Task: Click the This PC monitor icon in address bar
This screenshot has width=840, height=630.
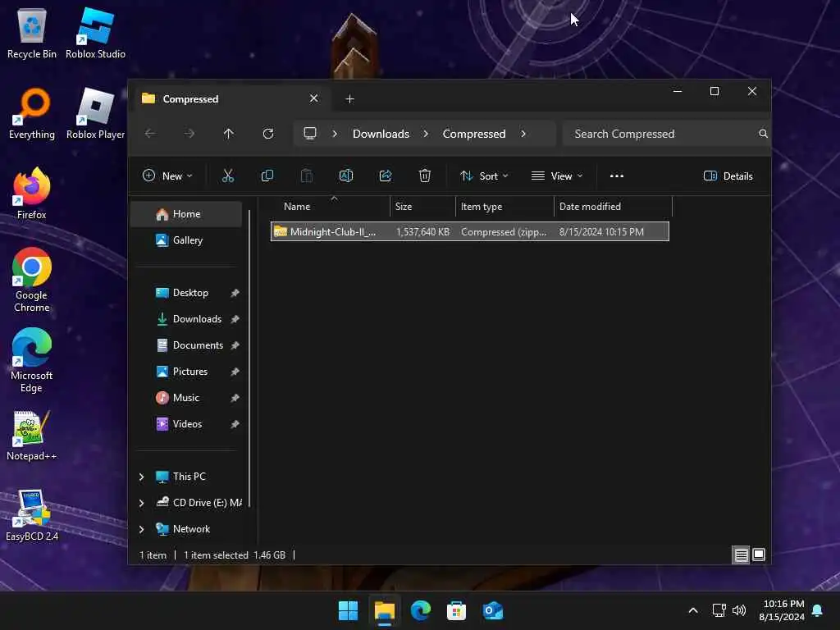Action: coord(309,134)
